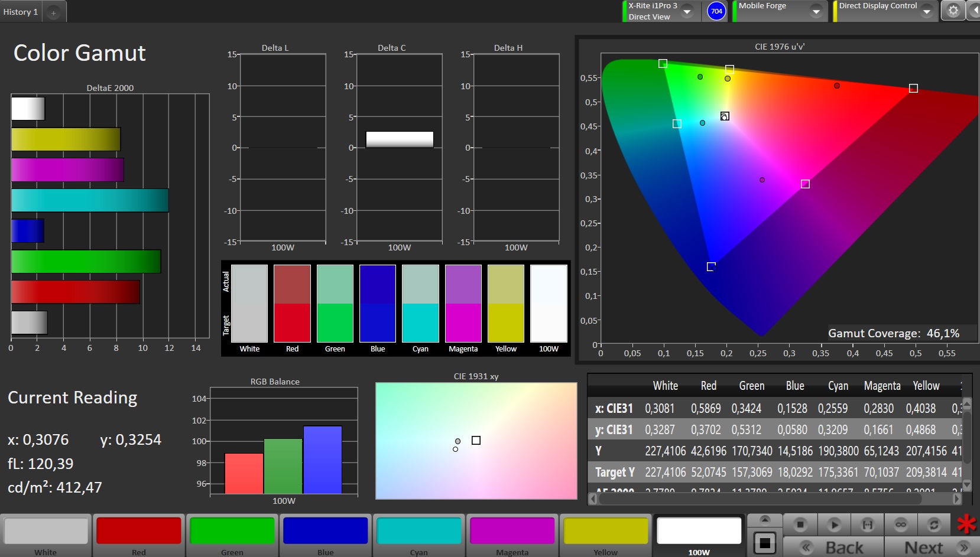Open the Direct Display Control dropdown

[926, 11]
